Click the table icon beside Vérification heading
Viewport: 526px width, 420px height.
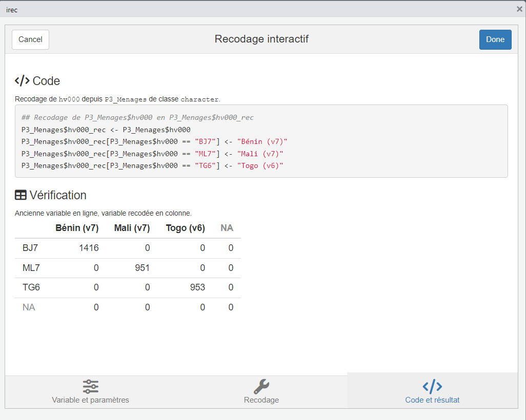point(21,195)
